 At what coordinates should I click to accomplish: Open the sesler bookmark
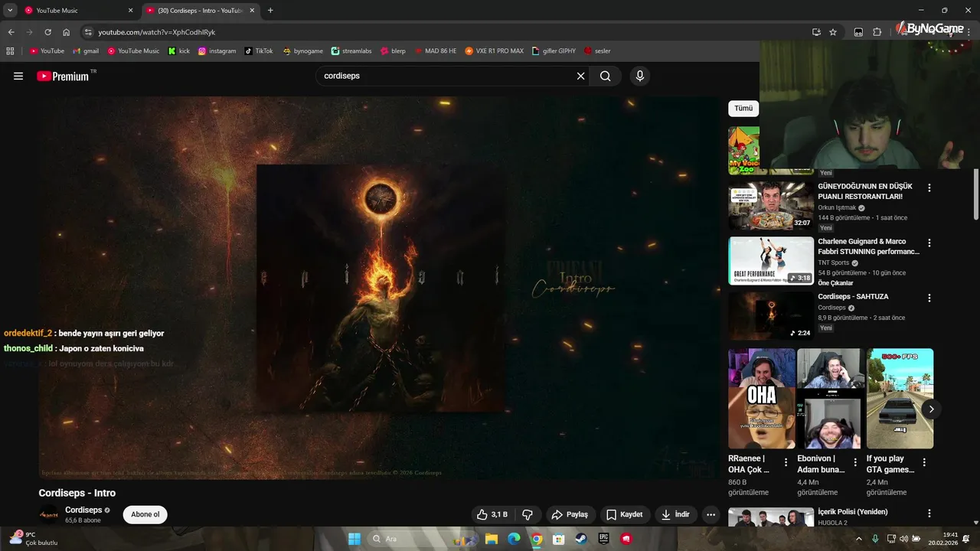pyautogui.click(x=597, y=51)
